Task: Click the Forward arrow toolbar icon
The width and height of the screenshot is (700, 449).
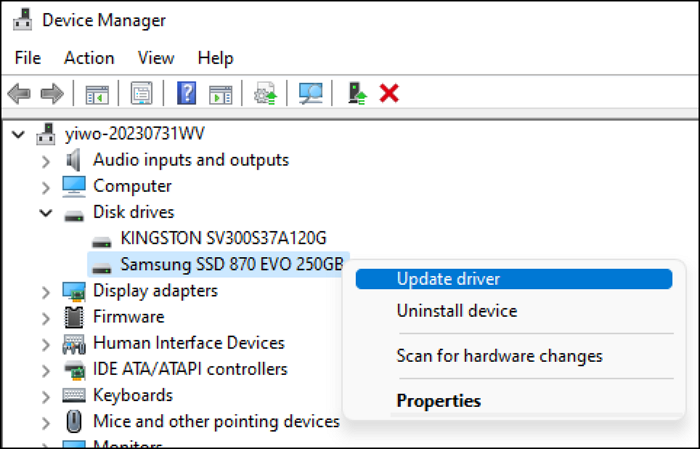Action: pos(52,94)
